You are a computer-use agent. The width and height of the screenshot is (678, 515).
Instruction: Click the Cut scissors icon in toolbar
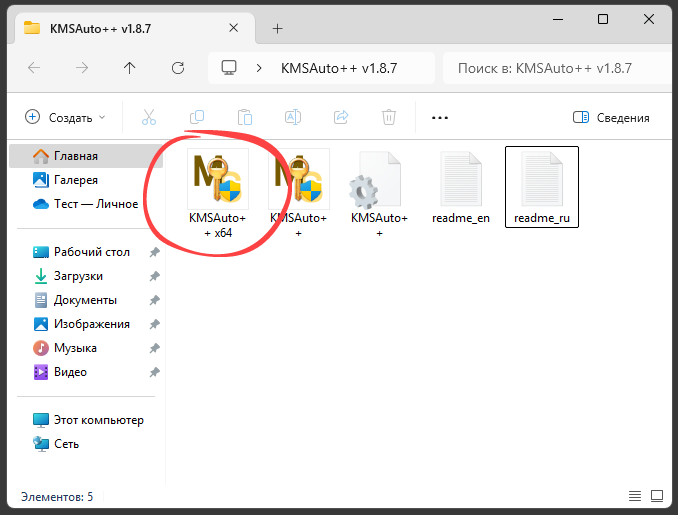tap(149, 117)
